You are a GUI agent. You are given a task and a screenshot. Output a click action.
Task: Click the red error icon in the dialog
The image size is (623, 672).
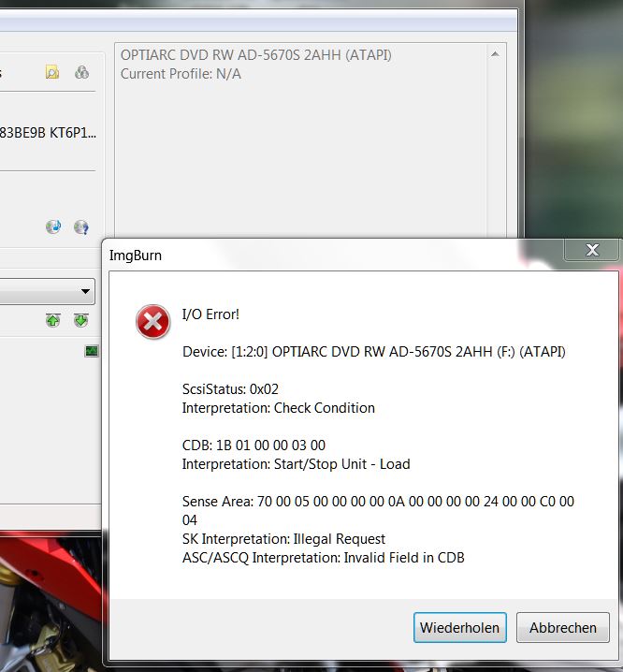coord(152,322)
